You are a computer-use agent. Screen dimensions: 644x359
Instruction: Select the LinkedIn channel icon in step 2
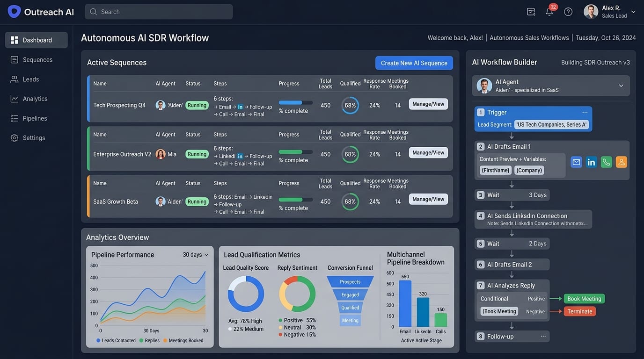[592, 162]
